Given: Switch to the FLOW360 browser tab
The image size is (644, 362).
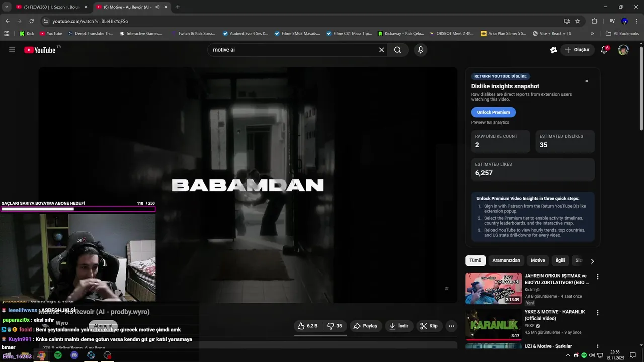Looking at the screenshot, I should coord(52,7).
